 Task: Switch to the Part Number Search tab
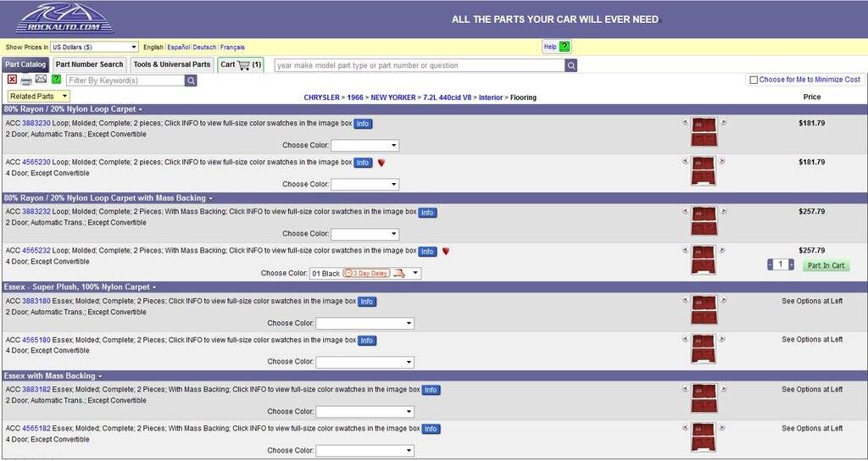click(x=89, y=64)
